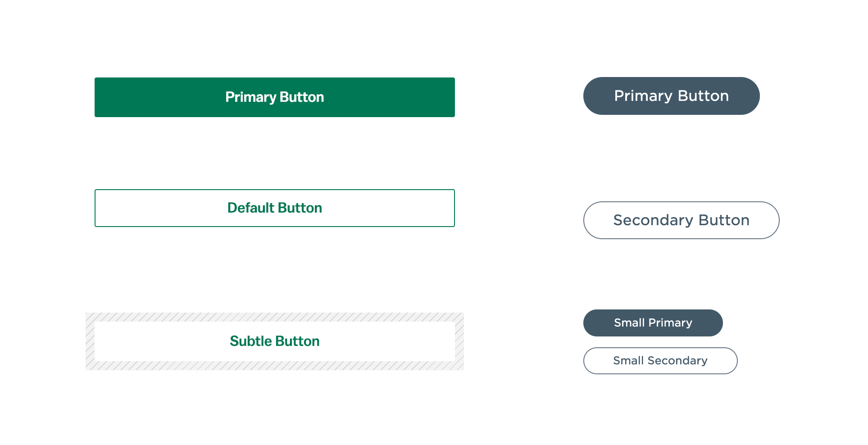Select the Subtle Button
This screenshot has width=868, height=445.
(274, 341)
